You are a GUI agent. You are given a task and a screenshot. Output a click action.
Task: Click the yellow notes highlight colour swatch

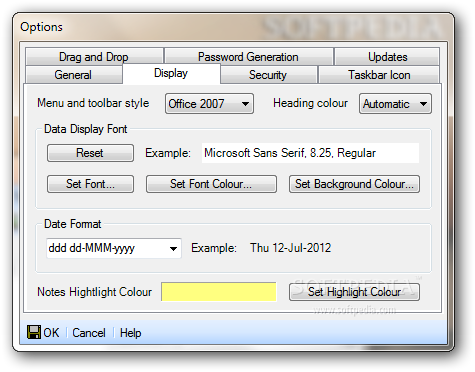(x=219, y=292)
